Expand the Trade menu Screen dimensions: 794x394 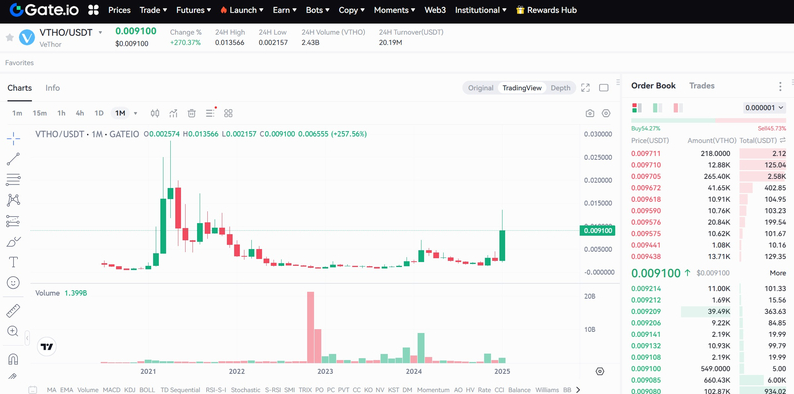[153, 10]
